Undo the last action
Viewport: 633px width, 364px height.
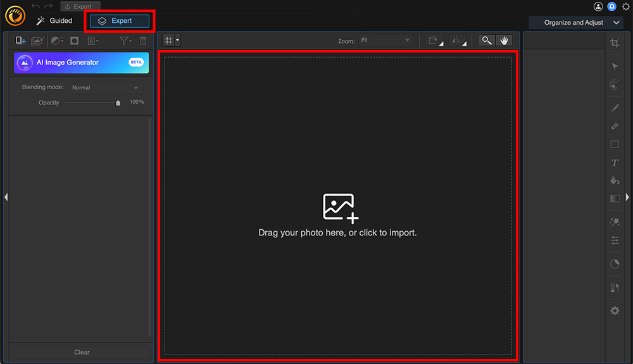click(x=35, y=6)
